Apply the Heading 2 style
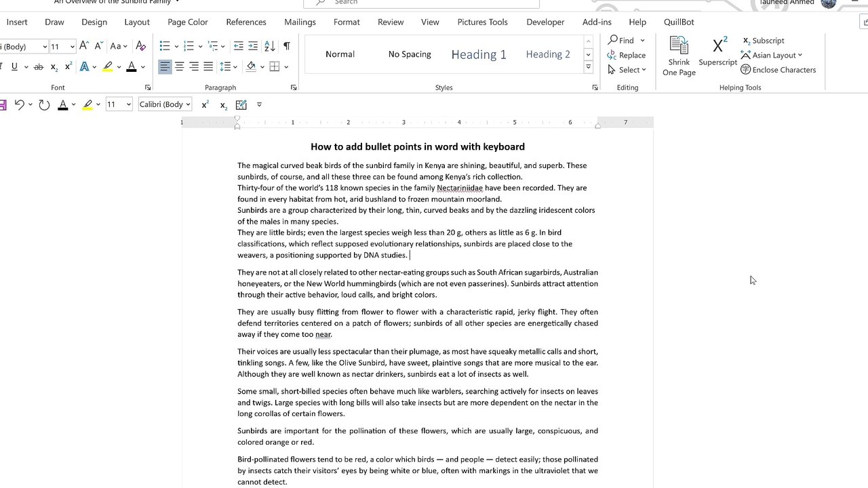The image size is (868, 488). [x=548, y=54]
